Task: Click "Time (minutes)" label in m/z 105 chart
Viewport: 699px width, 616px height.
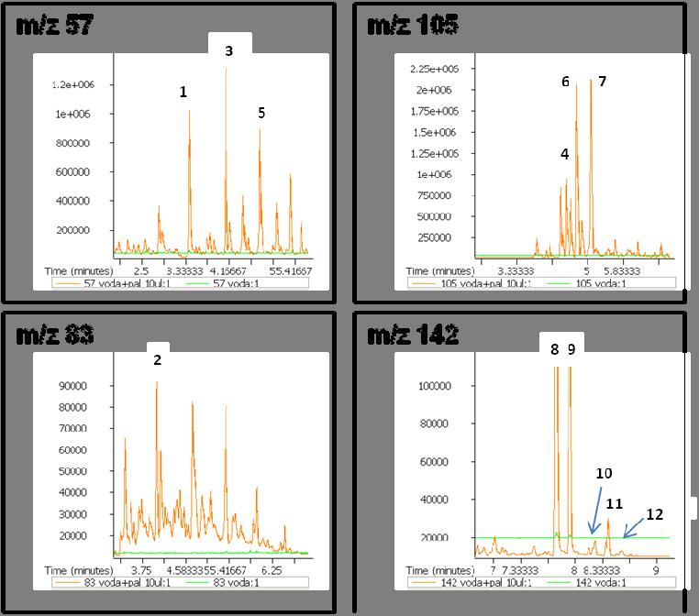Action: point(440,271)
